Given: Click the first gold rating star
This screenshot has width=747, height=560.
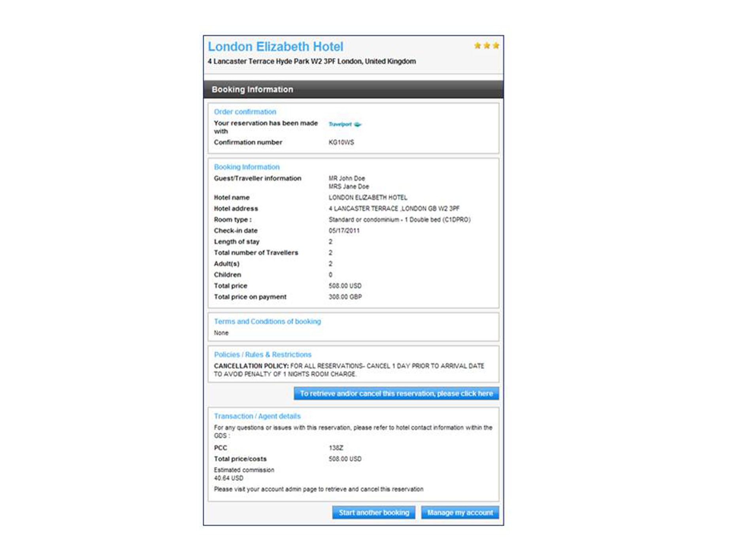Looking at the screenshot, I should pos(477,46).
